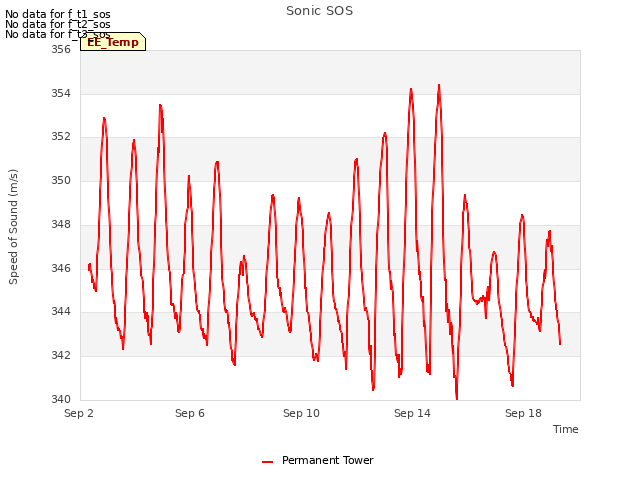Select the Sep 6 x-axis label
Image resolution: width=640 pixels, height=480 pixels.
(190, 413)
